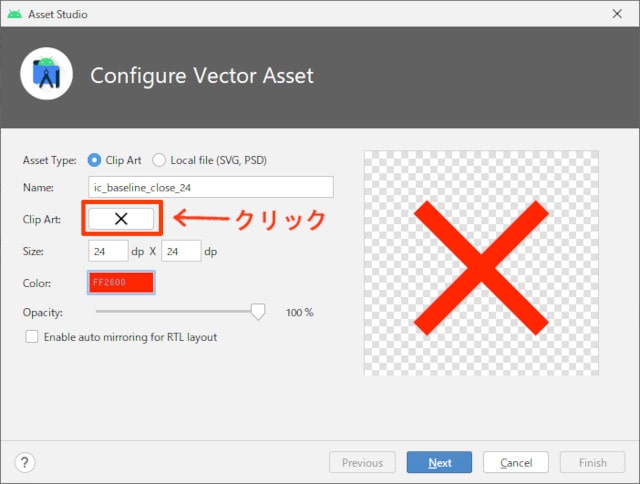Close the Asset Studio window
640x484 pixels.
(618, 14)
